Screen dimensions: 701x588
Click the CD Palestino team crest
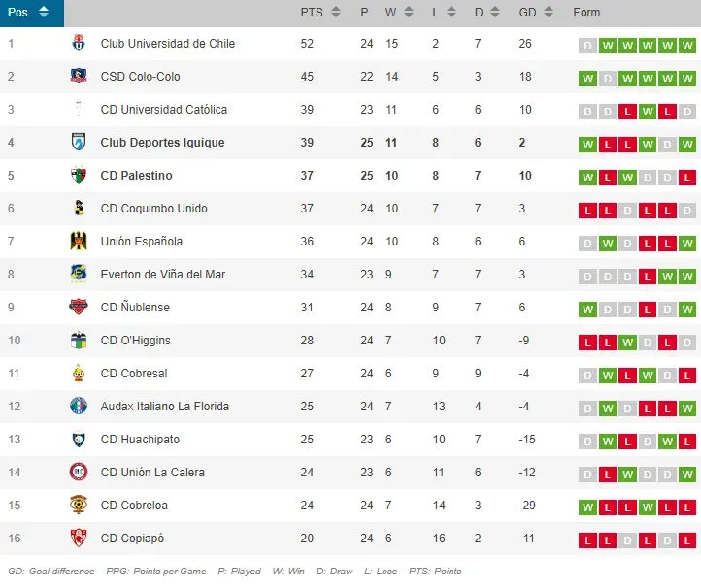tap(79, 176)
